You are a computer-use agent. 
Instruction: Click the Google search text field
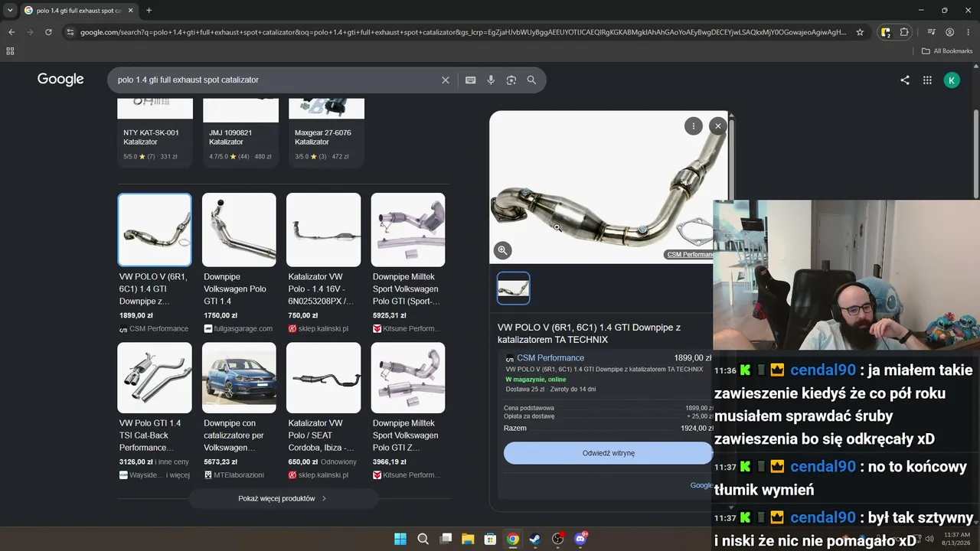pyautogui.click(x=276, y=80)
